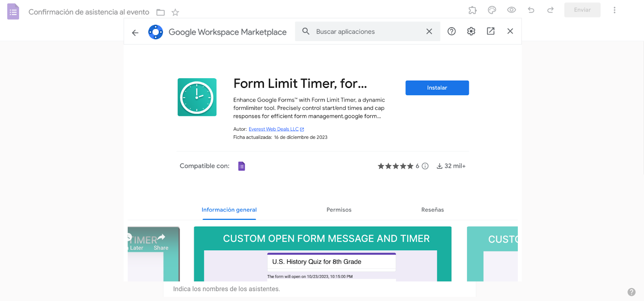Go back with Marketplace back arrow
This screenshot has height=301, width=644.
click(135, 32)
